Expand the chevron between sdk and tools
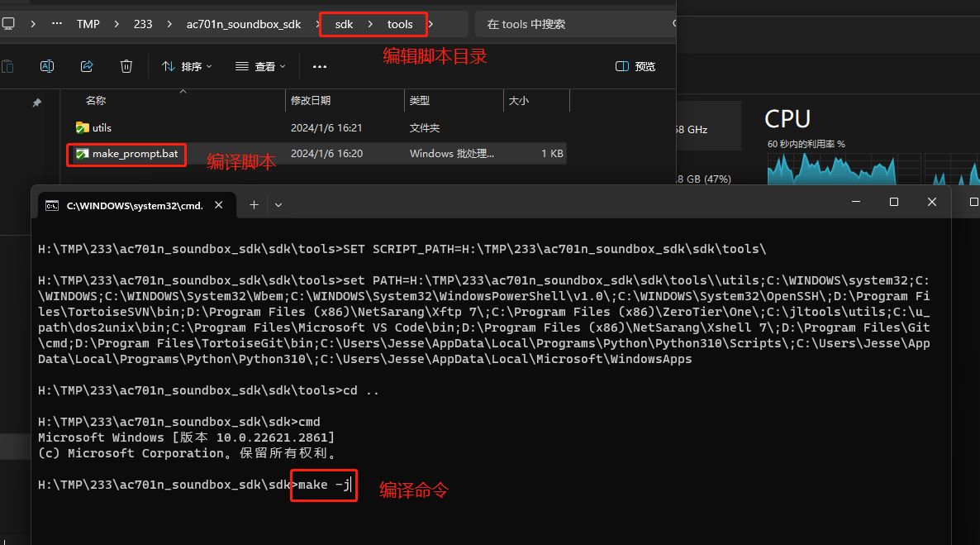980x545 pixels. tap(370, 24)
